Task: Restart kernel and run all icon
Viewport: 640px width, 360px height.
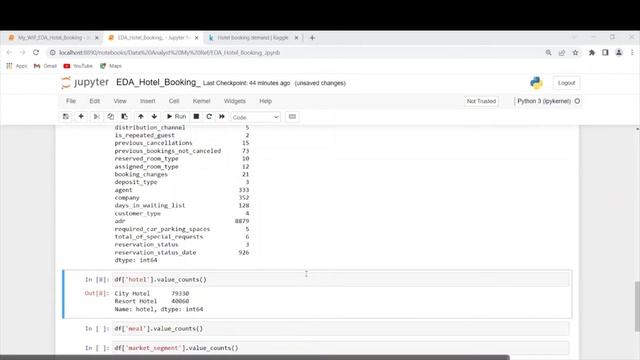Action: click(x=222, y=117)
